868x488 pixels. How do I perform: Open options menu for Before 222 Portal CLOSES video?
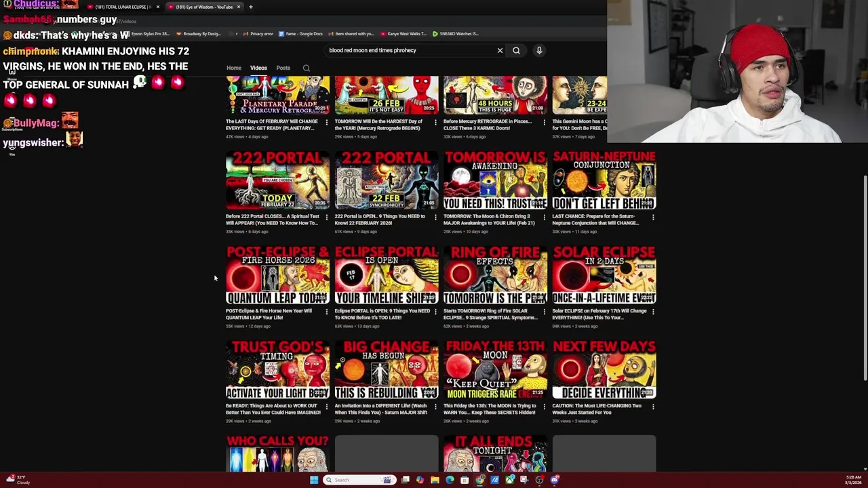tap(326, 218)
